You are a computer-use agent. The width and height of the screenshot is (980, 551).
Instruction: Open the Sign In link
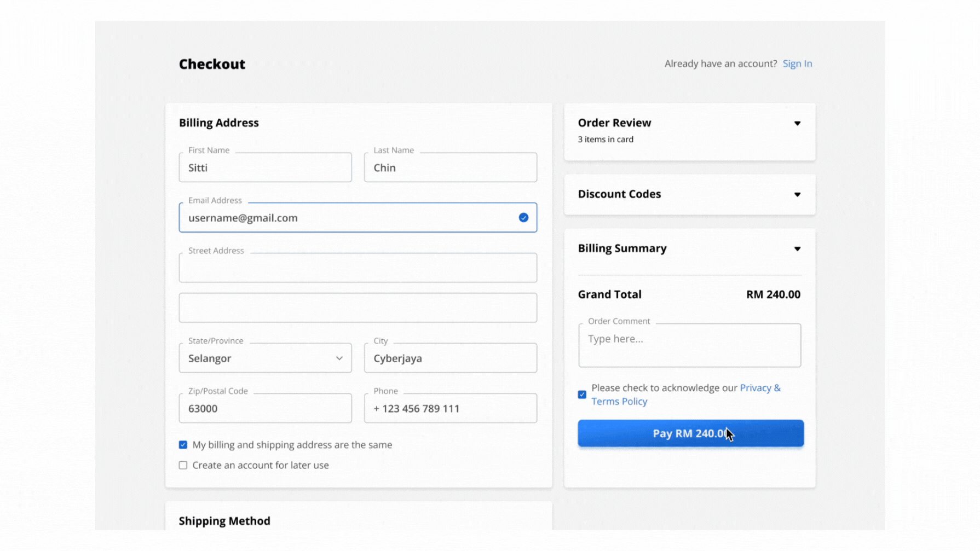coord(797,63)
